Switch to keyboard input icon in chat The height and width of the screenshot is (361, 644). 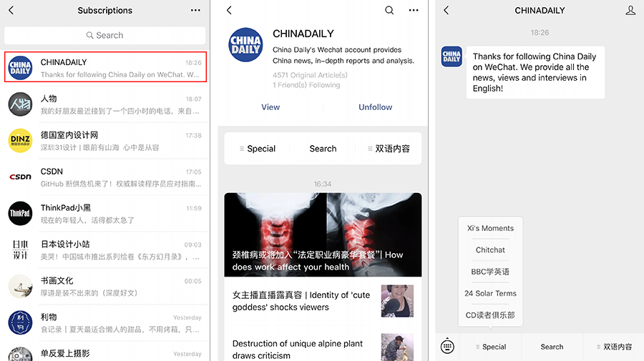point(447,347)
